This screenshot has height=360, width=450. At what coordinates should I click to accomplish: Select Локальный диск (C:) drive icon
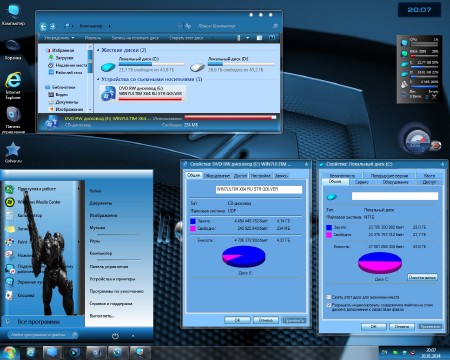pos(108,67)
